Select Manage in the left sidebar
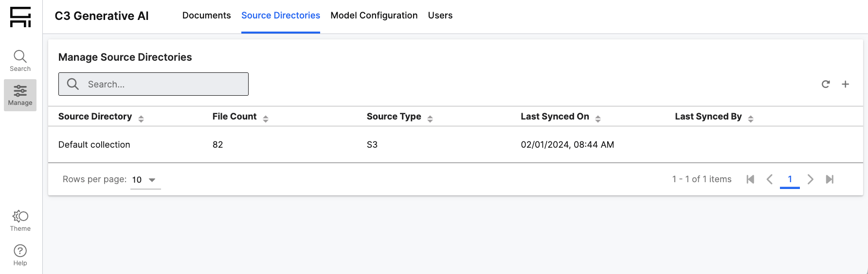Viewport: 868px width, 274px height. (20, 95)
